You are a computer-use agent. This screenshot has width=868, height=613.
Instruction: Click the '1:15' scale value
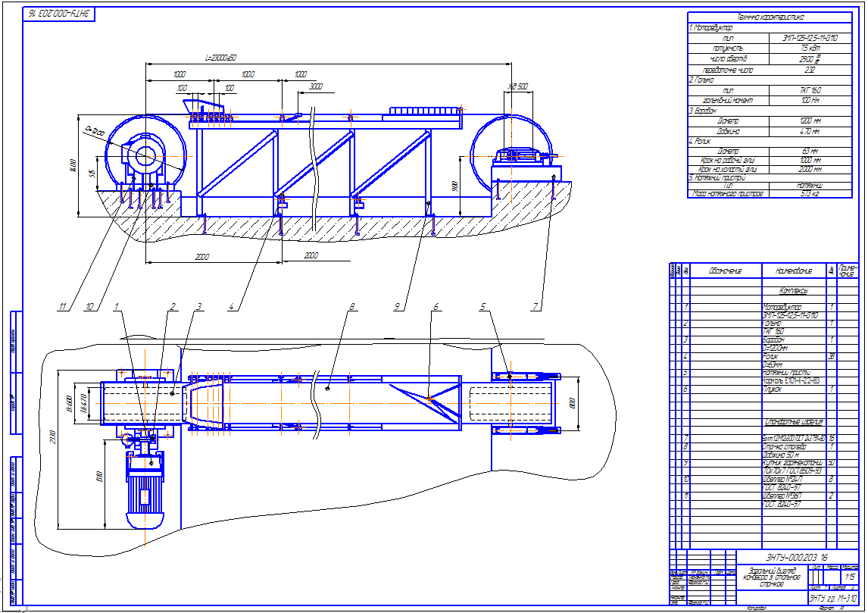point(850,577)
